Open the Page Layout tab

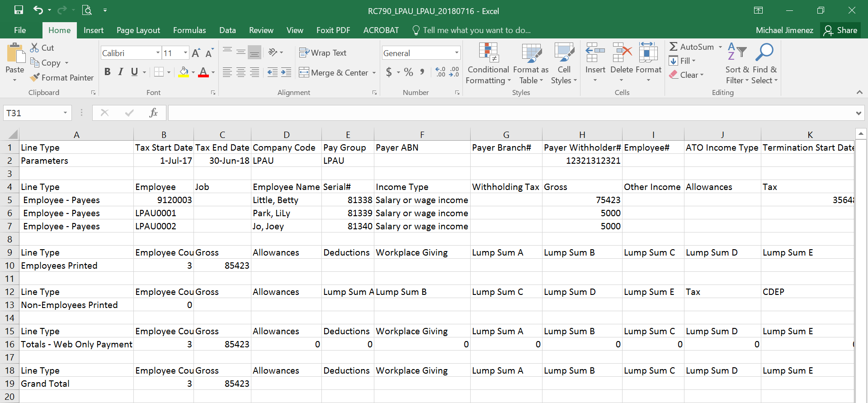click(x=138, y=30)
